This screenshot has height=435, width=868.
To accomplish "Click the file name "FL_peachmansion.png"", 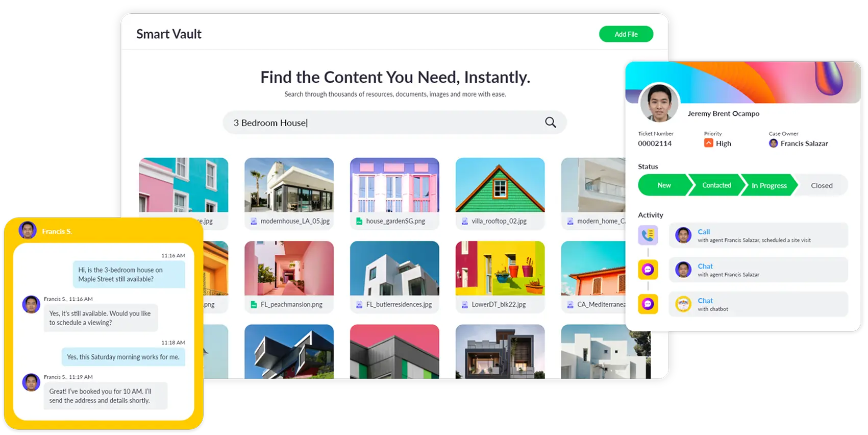I will [291, 304].
